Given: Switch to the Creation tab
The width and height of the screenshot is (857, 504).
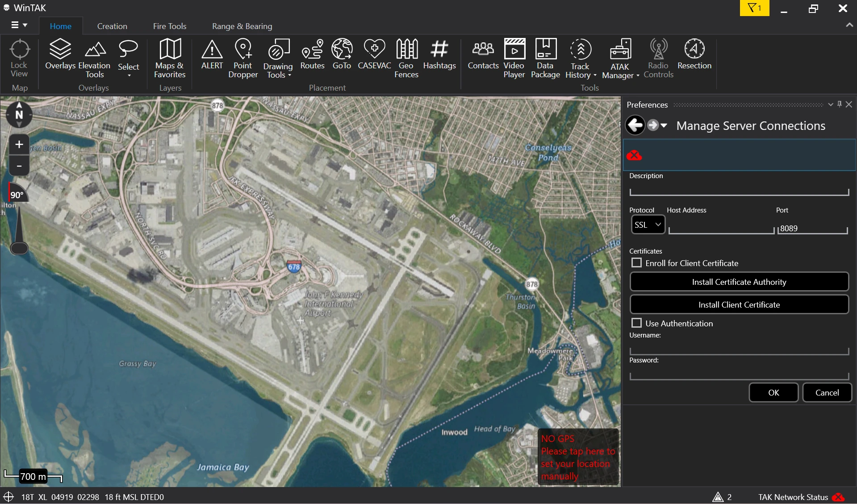Looking at the screenshot, I should (112, 26).
